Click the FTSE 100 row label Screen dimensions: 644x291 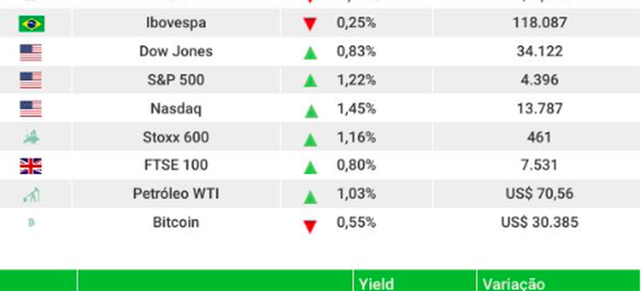tap(175, 166)
